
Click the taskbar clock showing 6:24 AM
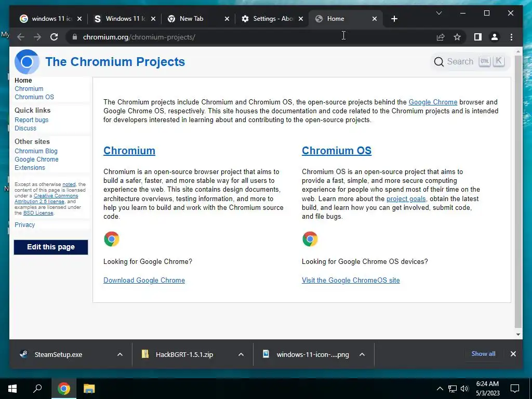(487, 389)
